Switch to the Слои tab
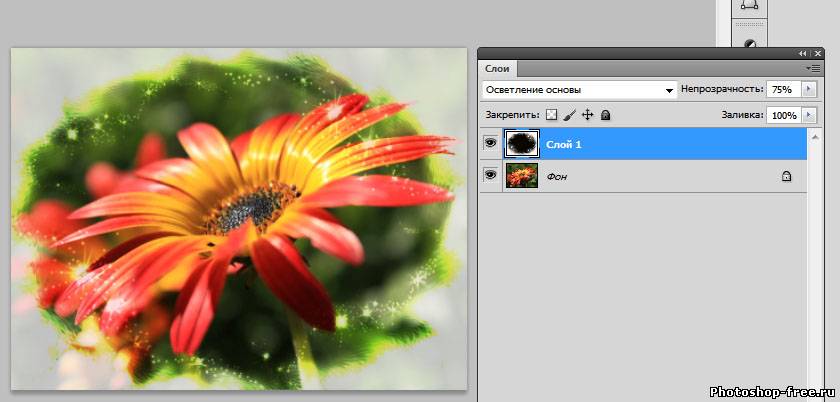Viewport: 840px width, 402px height. coord(497,68)
